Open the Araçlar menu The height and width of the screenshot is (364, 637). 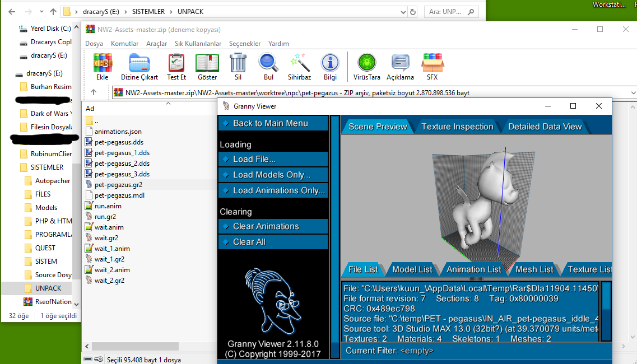(x=156, y=44)
